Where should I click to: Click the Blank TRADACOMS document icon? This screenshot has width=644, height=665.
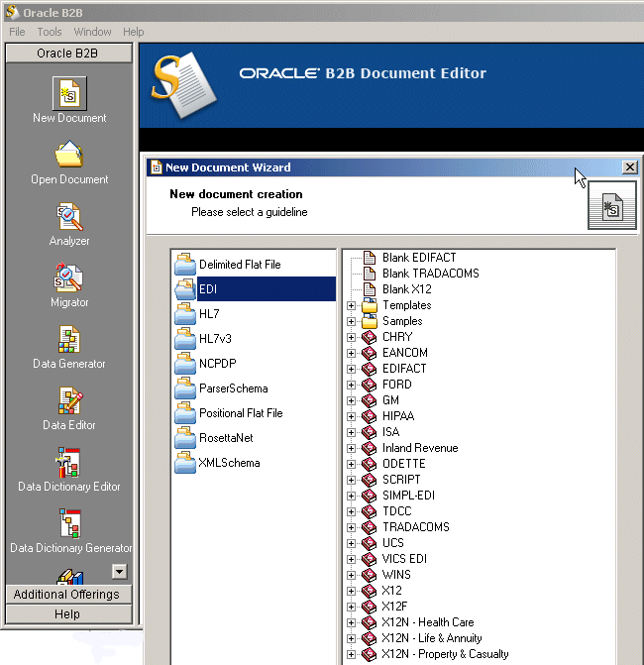370,274
